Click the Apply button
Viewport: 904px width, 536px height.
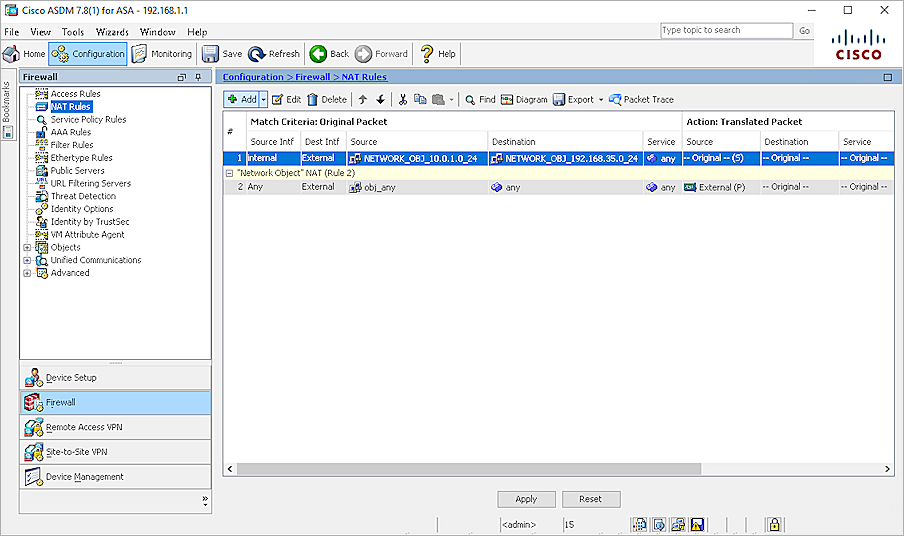pos(526,499)
